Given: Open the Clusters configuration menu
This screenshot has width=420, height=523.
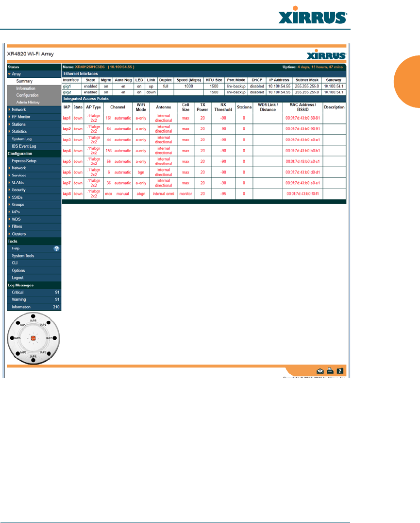Looking at the screenshot, I should (18, 234).
